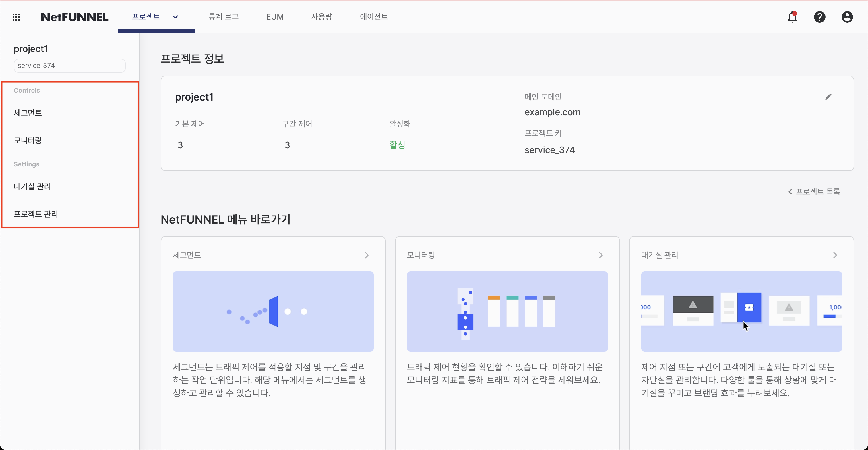The height and width of the screenshot is (450, 868).
Task: Click the service_374 field in the sidebar
Action: click(x=69, y=66)
